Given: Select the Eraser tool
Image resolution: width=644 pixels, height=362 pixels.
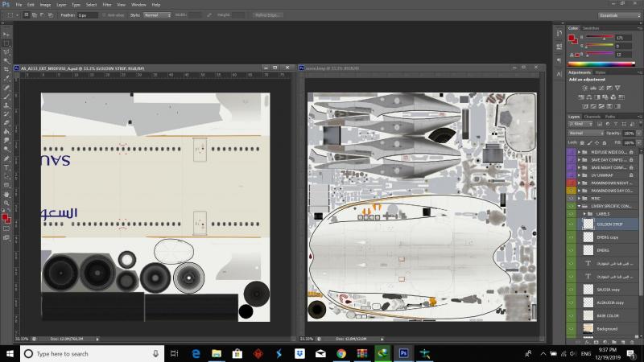Looking at the screenshot, I should [x=6, y=123].
